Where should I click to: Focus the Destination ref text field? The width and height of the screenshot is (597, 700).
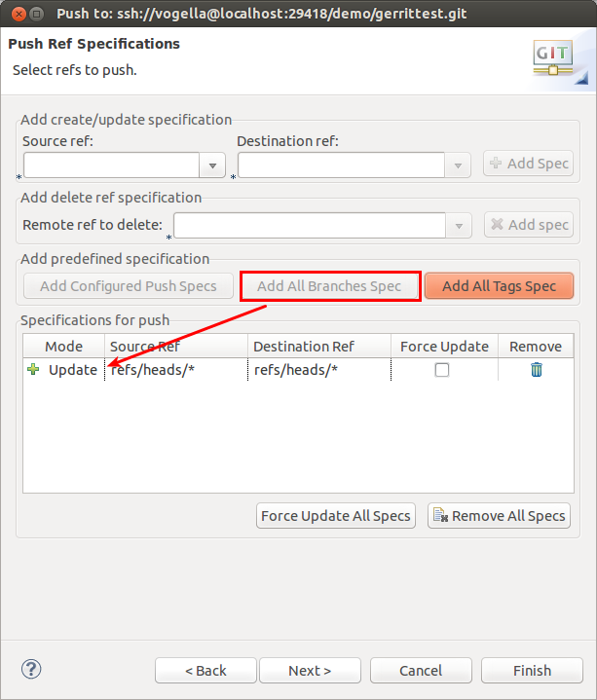tap(342, 166)
